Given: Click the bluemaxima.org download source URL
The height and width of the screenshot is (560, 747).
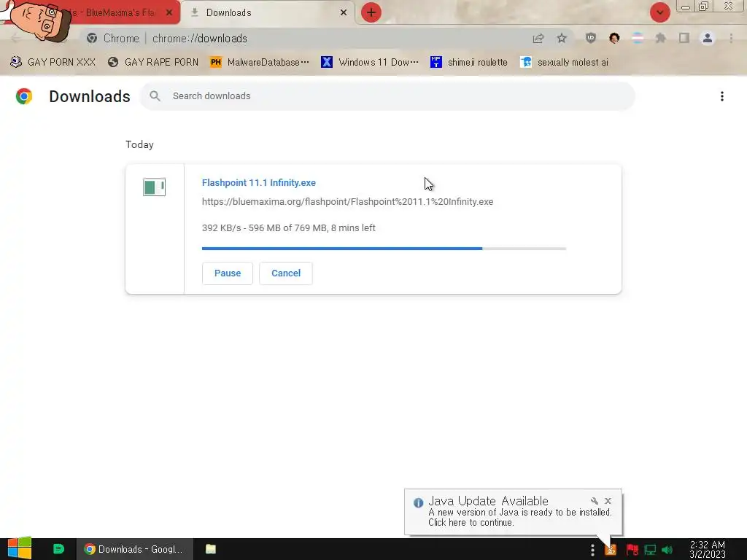Looking at the screenshot, I should tap(348, 202).
